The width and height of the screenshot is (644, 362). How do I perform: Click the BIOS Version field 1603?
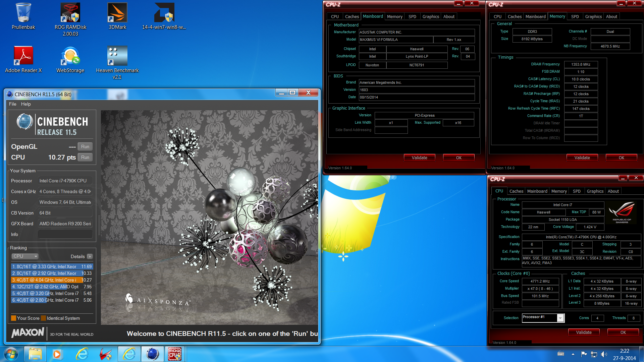[x=417, y=90]
